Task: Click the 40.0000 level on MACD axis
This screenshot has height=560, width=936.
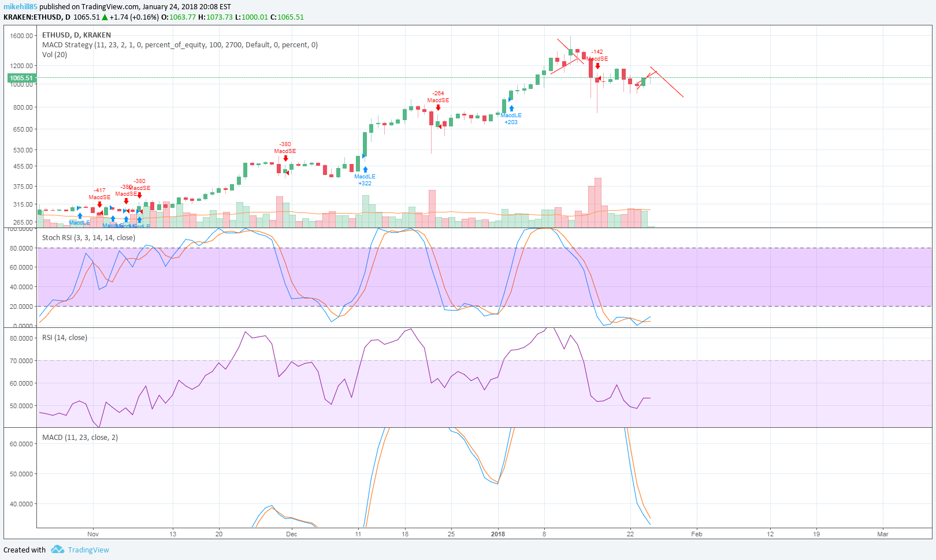Action: 21,504
